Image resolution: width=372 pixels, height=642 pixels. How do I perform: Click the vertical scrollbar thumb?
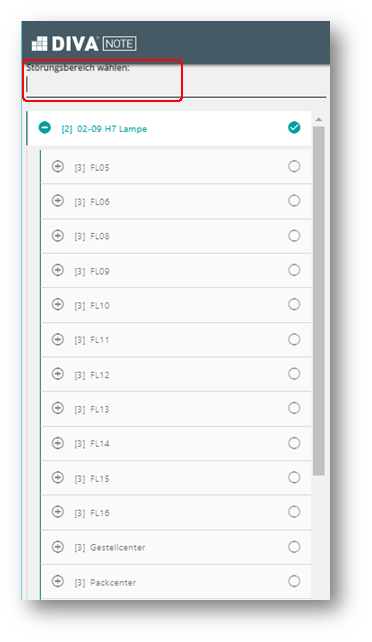click(x=319, y=301)
